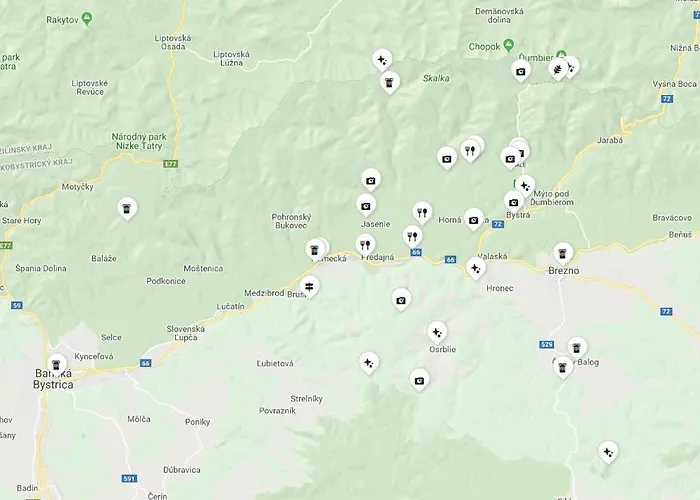Select the camera marker south of Osrblie
This screenshot has height=500, width=700.
[x=419, y=380]
